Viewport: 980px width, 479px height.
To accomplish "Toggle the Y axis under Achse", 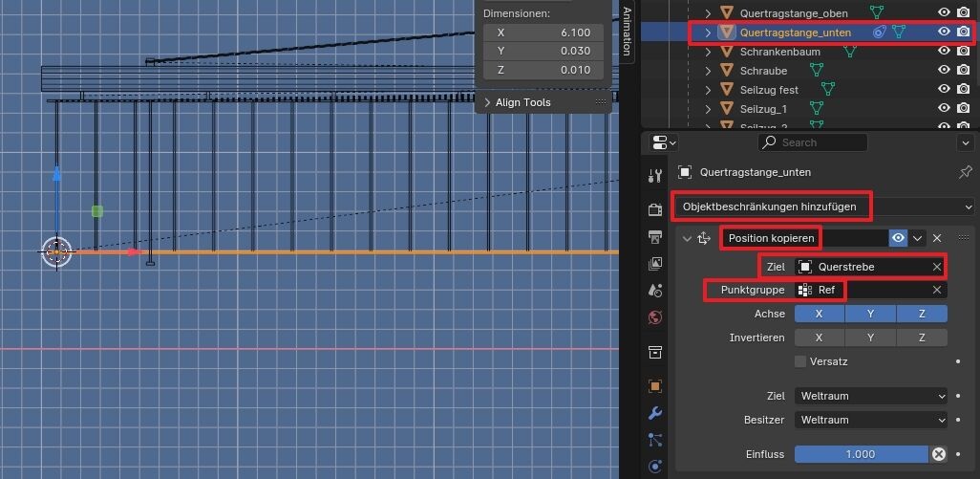I will (x=870, y=314).
